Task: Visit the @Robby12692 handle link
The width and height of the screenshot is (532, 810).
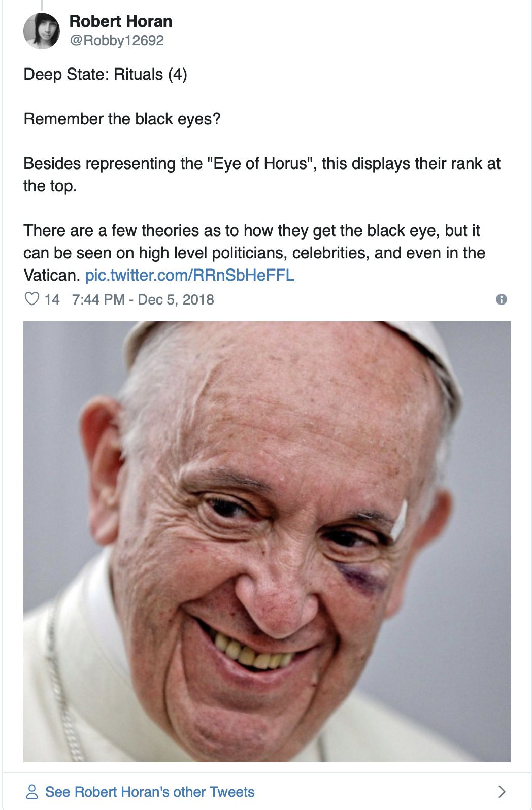Action: pos(117,41)
